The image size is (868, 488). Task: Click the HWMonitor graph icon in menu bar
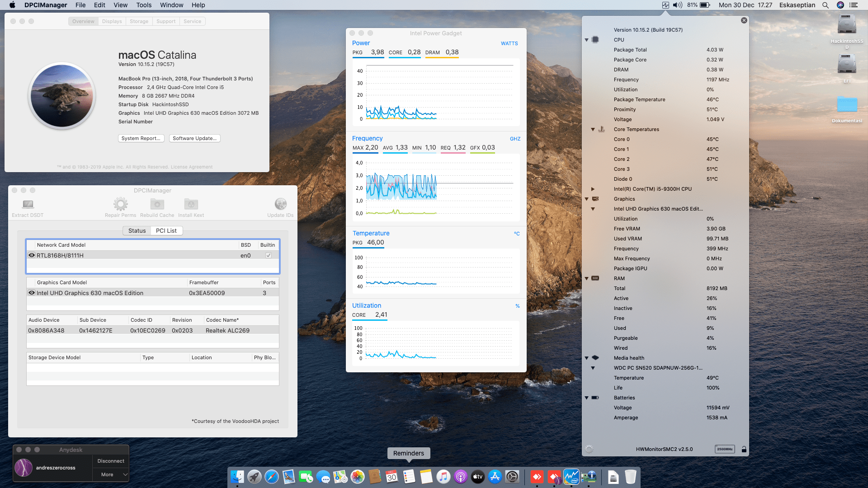(x=665, y=5)
